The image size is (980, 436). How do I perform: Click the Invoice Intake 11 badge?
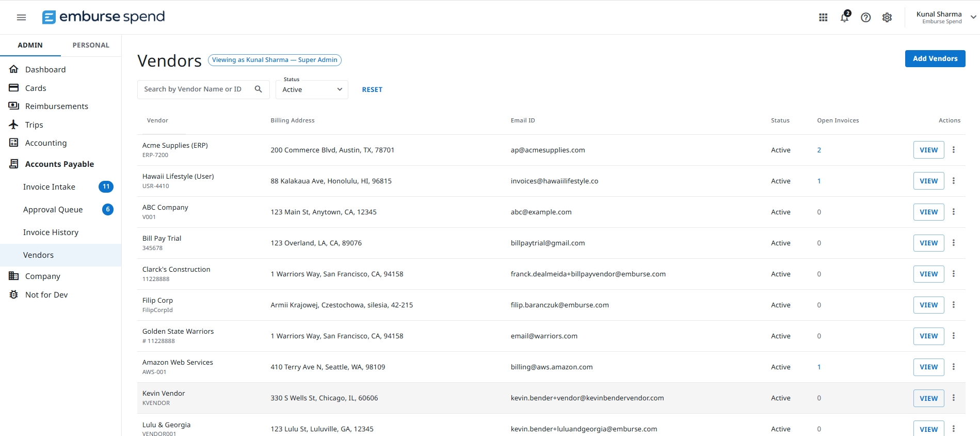(106, 186)
